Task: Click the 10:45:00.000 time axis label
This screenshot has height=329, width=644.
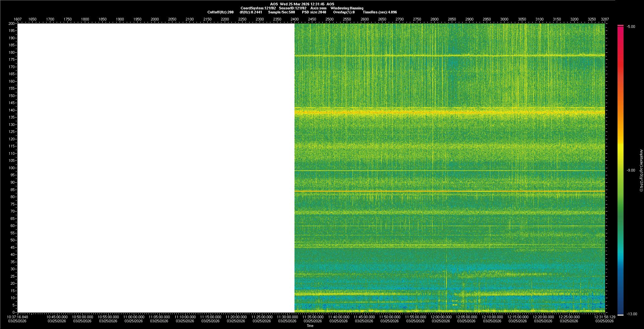Action: 57,317
